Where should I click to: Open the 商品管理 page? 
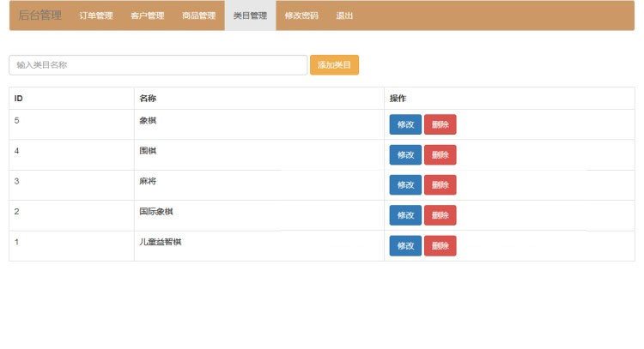pos(198,15)
